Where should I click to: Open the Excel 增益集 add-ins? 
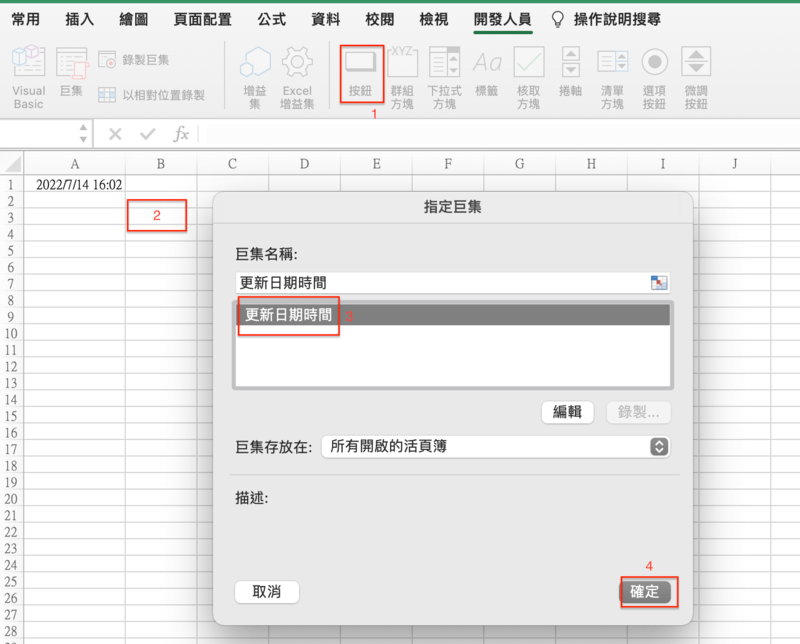click(297, 78)
